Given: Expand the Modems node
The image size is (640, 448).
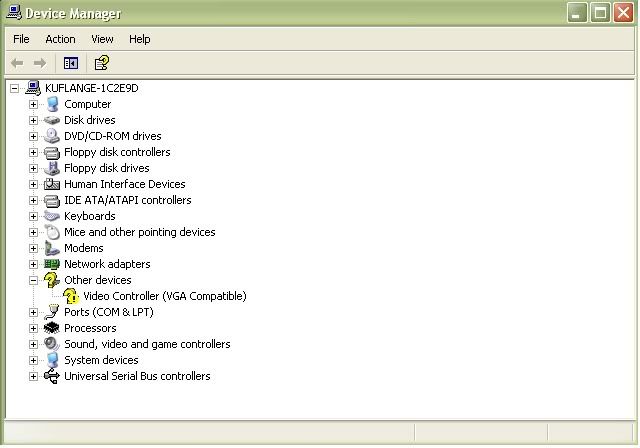Looking at the screenshot, I should tap(33, 248).
